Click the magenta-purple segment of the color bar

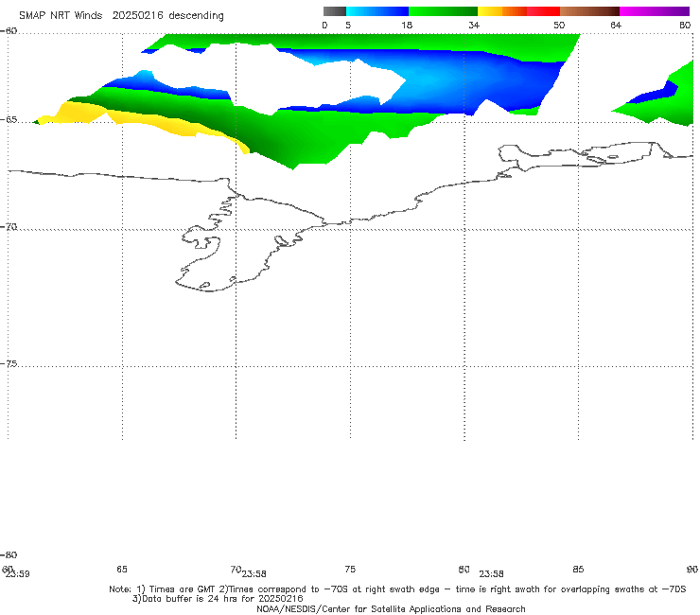point(655,11)
